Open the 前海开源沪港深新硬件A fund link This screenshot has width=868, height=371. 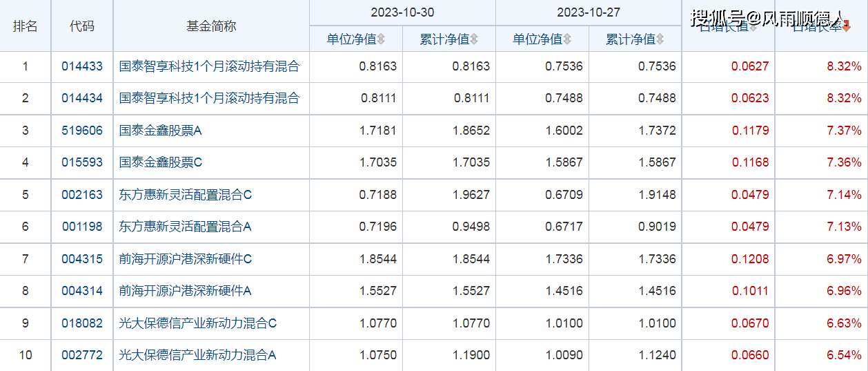coord(186,291)
